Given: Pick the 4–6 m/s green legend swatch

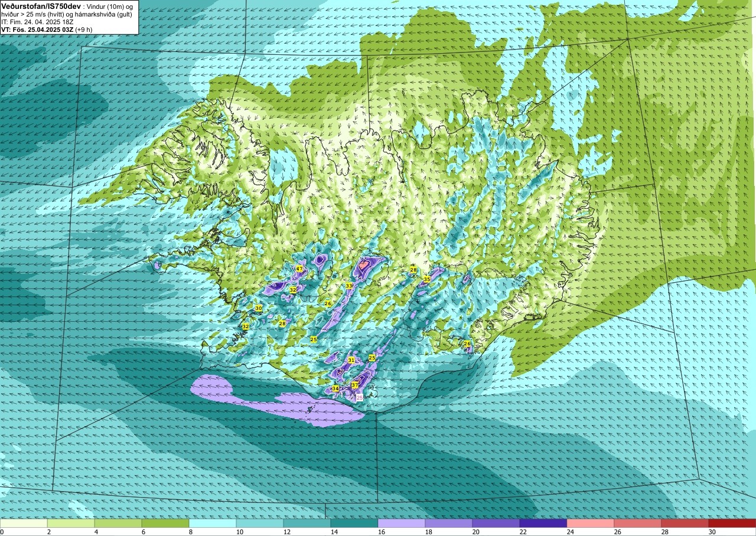Looking at the screenshot, I should tap(118, 523).
